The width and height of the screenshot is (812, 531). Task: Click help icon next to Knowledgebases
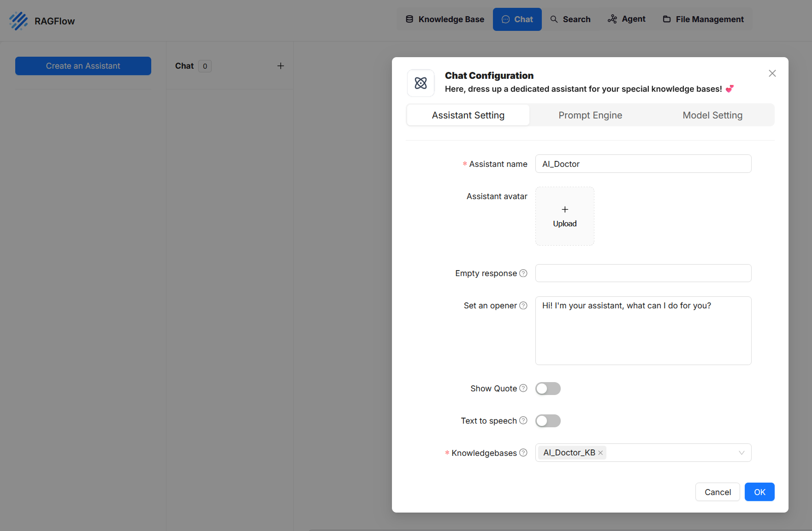pyautogui.click(x=523, y=453)
